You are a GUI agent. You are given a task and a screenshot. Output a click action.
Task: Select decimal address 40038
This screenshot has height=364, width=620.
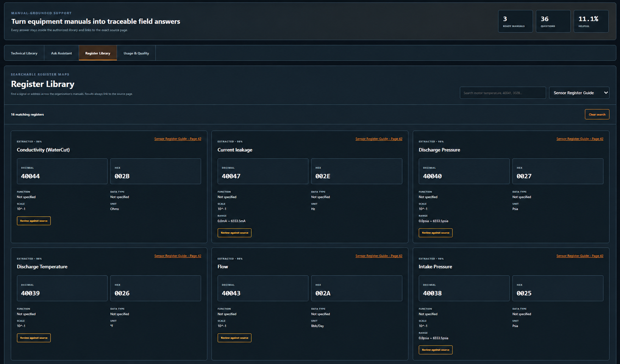(x=432, y=293)
